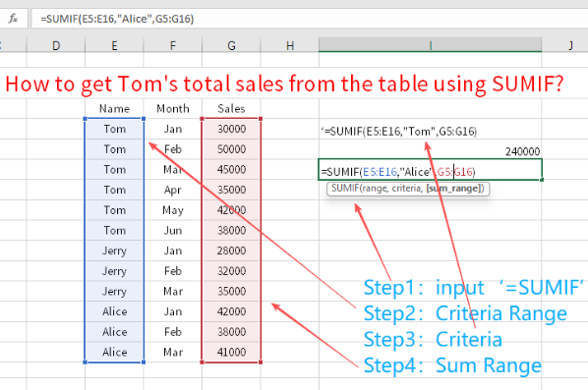Select column E header
The width and height of the screenshot is (588, 390).
pos(114,46)
